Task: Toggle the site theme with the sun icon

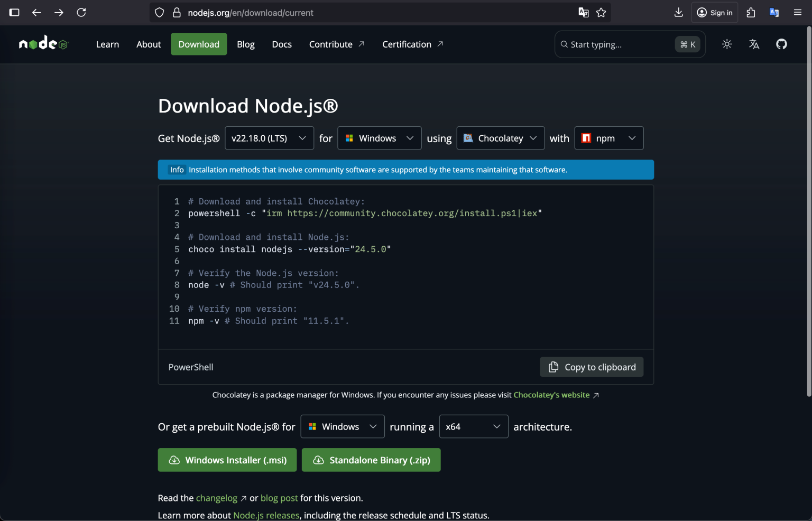Action: (x=727, y=44)
